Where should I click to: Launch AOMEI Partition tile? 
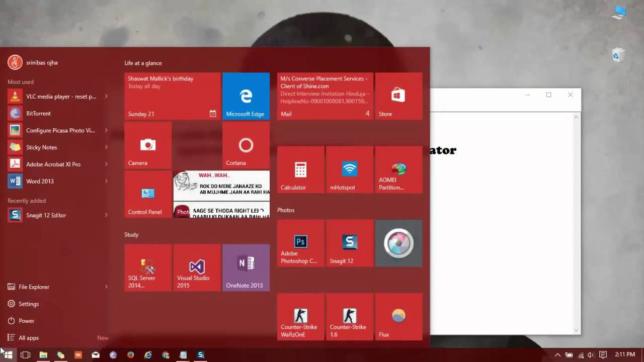click(398, 169)
